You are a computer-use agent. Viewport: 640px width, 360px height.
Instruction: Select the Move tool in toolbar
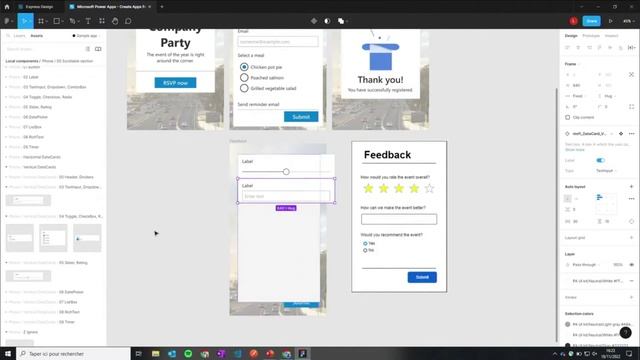coord(25,21)
